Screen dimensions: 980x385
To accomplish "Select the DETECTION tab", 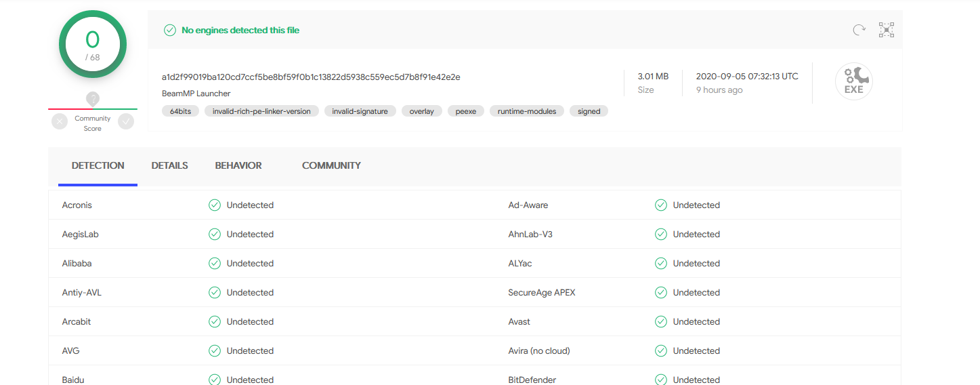I will (x=98, y=165).
